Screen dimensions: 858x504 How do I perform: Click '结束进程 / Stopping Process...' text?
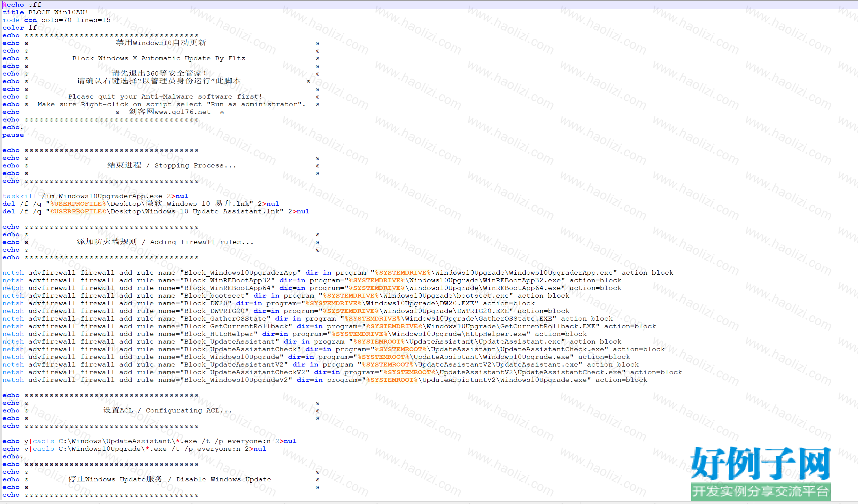(172, 165)
